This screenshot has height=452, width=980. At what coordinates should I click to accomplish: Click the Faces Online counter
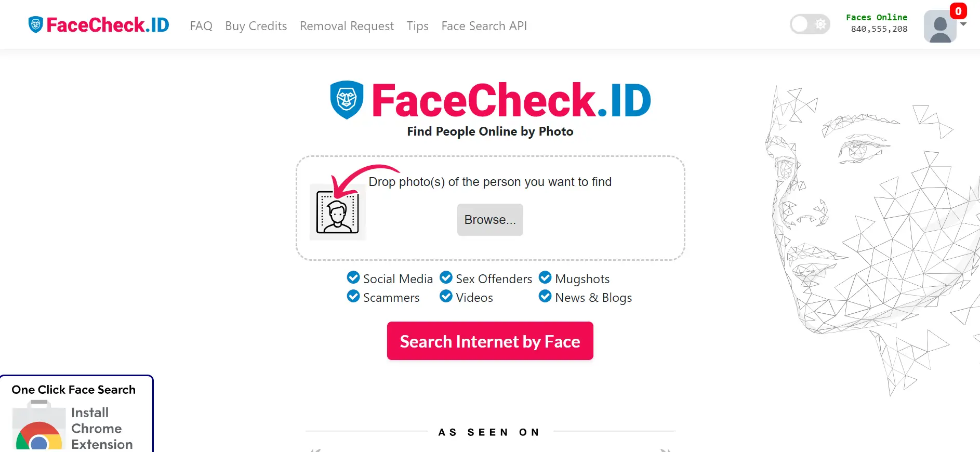(x=877, y=23)
